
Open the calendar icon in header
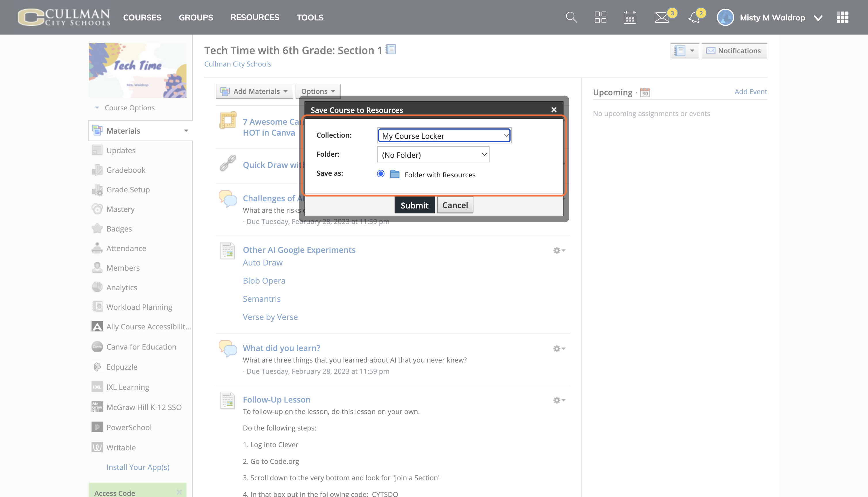click(x=630, y=17)
